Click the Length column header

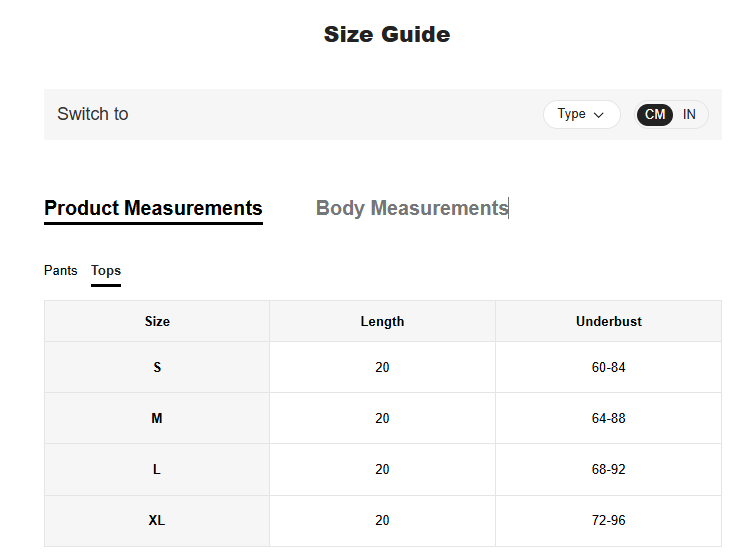382,321
